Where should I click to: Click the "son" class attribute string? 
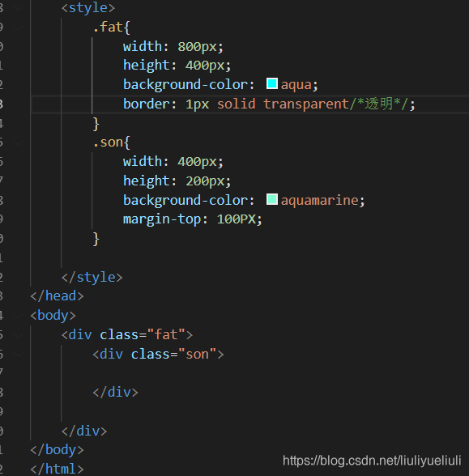[197, 355]
